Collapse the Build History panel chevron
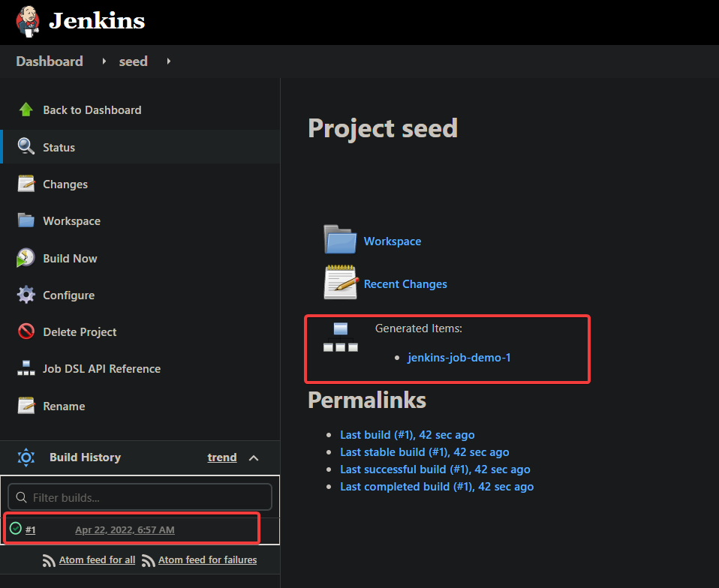The width and height of the screenshot is (719, 588). pyautogui.click(x=254, y=457)
